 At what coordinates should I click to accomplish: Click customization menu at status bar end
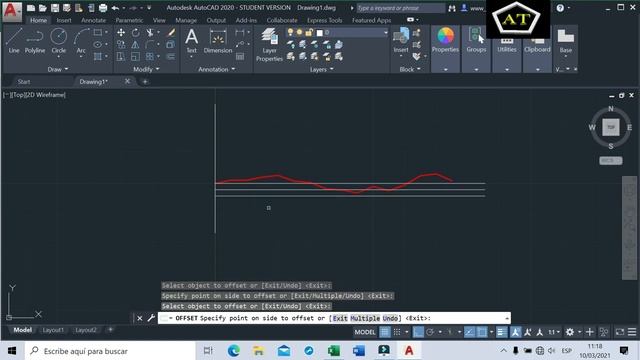(632, 332)
